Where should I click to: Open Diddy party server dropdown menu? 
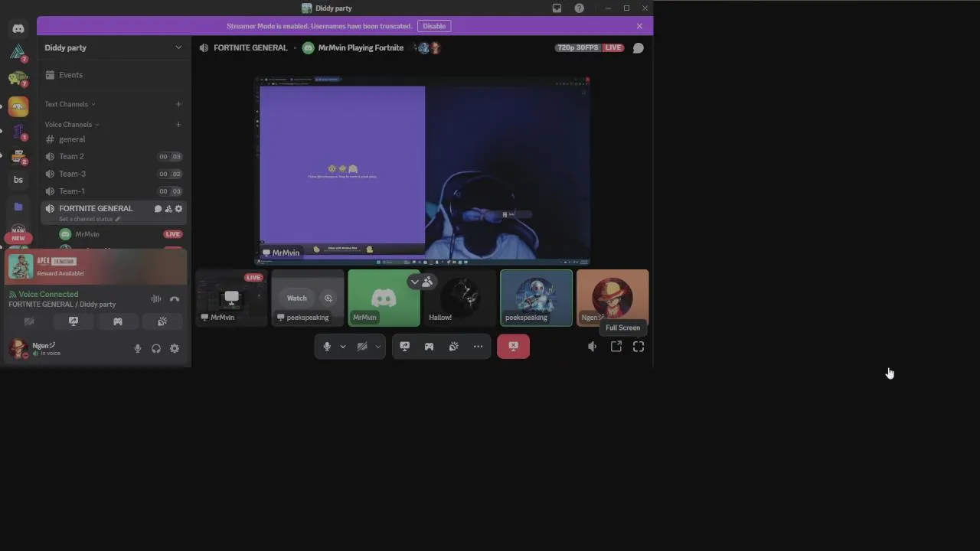click(x=113, y=47)
